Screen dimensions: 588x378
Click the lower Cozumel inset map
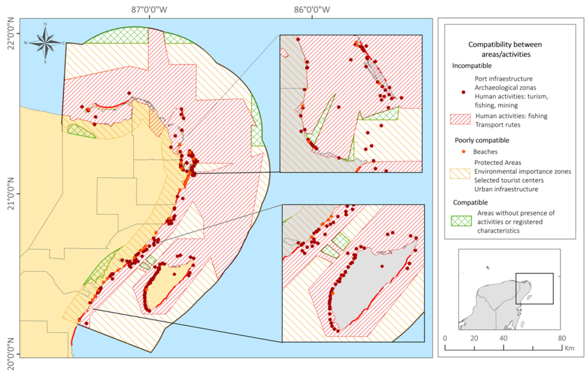[x=353, y=273]
